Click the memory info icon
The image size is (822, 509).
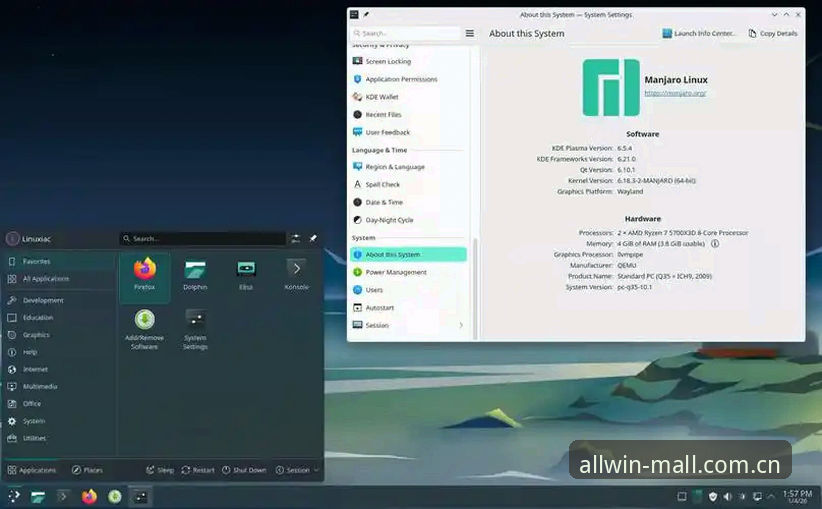[x=715, y=244]
